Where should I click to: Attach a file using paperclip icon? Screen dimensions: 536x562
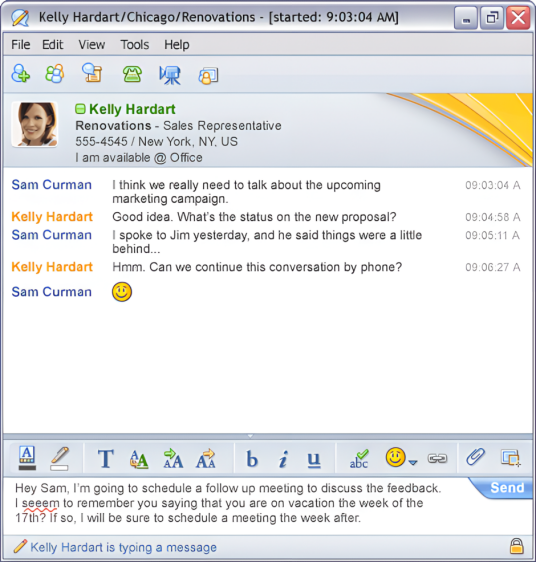pos(475,457)
